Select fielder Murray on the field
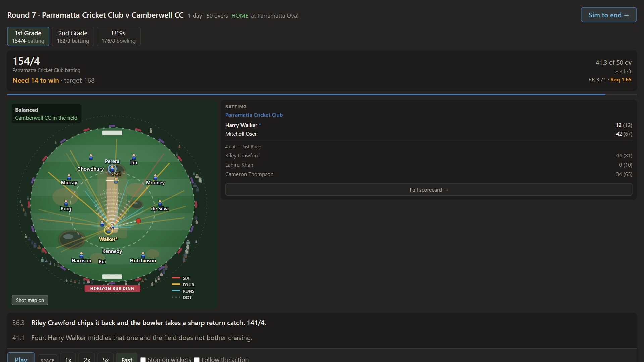Image resolution: width=644 pixels, height=362 pixels. [69, 177]
